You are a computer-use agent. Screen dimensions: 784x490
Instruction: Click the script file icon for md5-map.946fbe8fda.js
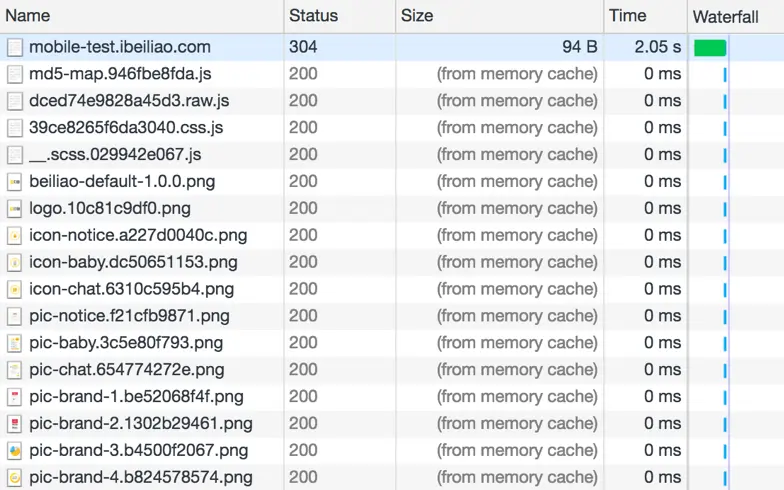click(14, 74)
